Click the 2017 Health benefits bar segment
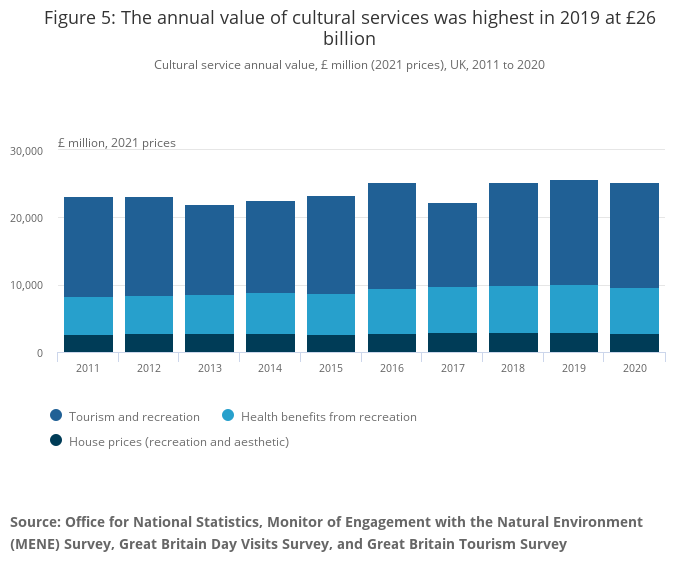This screenshot has height=574, width=700. [452, 310]
